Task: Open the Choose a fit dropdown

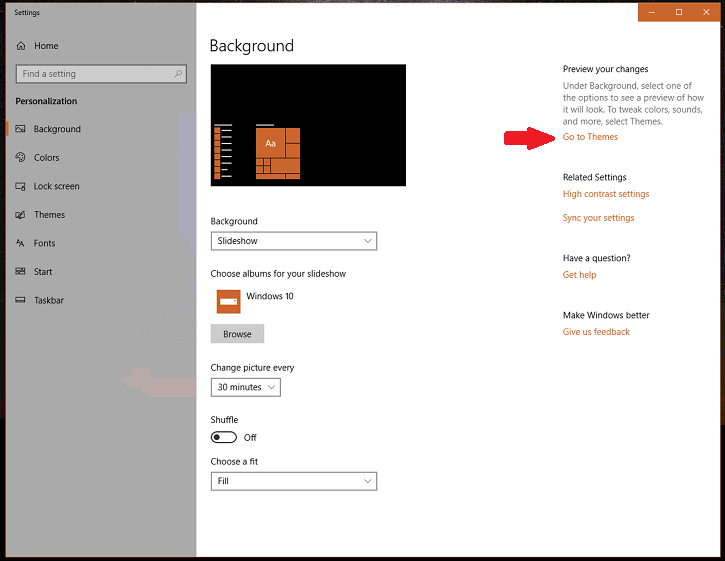Action: [x=294, y=481]
